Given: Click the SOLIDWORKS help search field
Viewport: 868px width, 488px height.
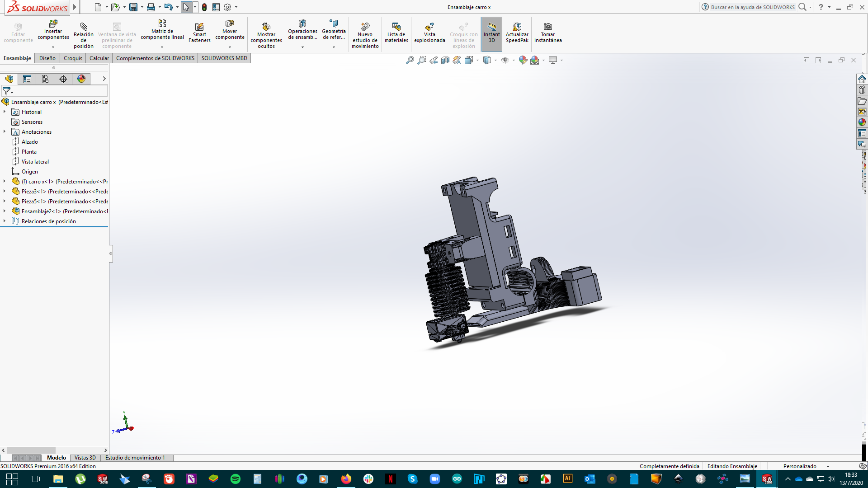Looking at the screenshot, I should click(752, 7).
